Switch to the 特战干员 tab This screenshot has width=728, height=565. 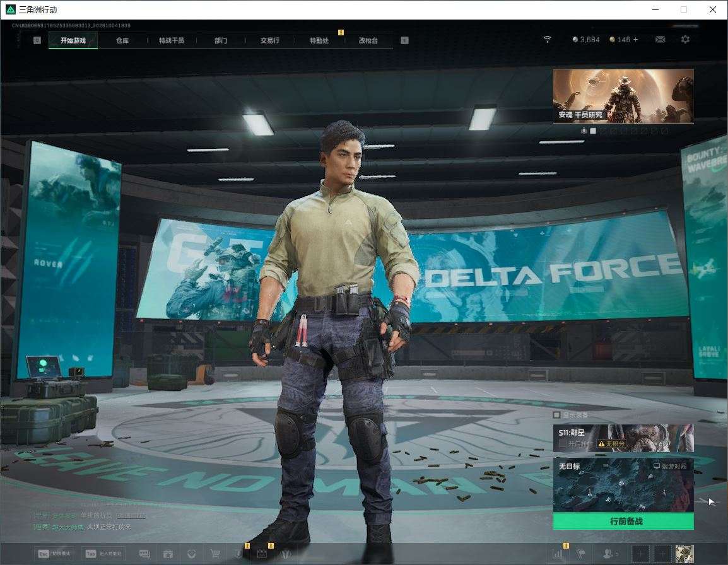(172, 40)
